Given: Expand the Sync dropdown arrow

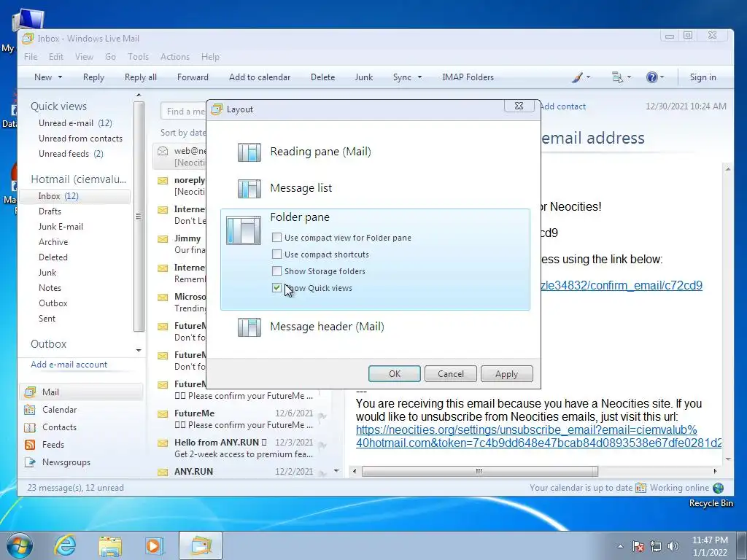Looking at the screenshot, I should click(x=419, y=77).
